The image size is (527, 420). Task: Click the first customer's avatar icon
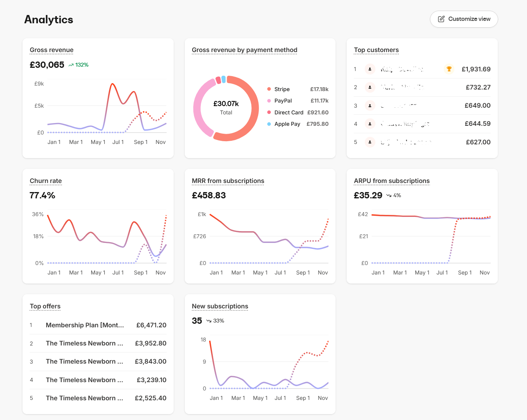coord(370,69)
